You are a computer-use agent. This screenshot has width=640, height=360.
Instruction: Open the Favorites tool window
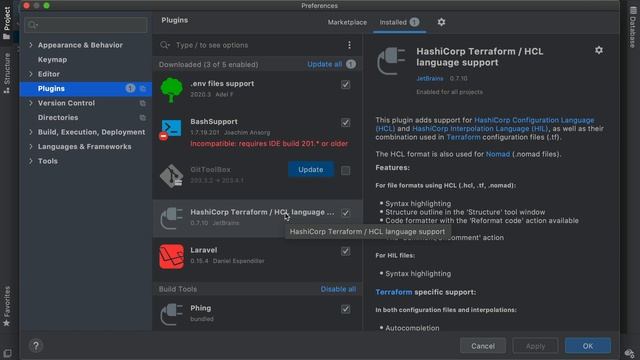7,306
